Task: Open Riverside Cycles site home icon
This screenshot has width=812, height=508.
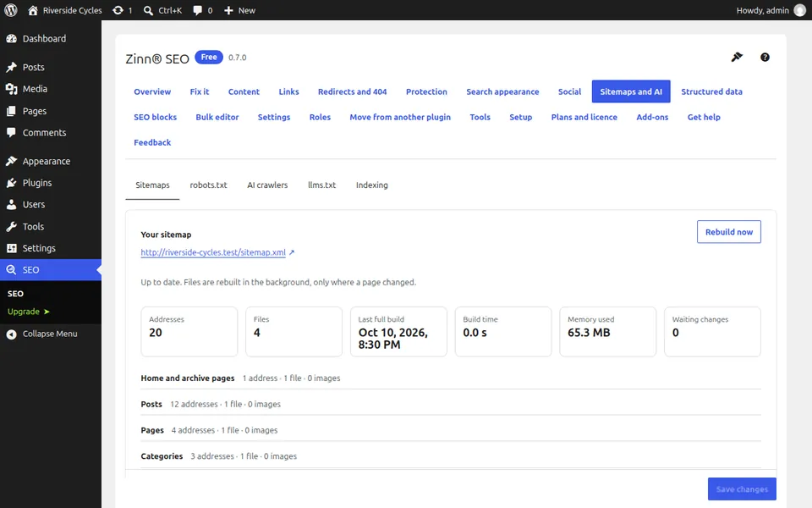Action: (x=33, y=10)
